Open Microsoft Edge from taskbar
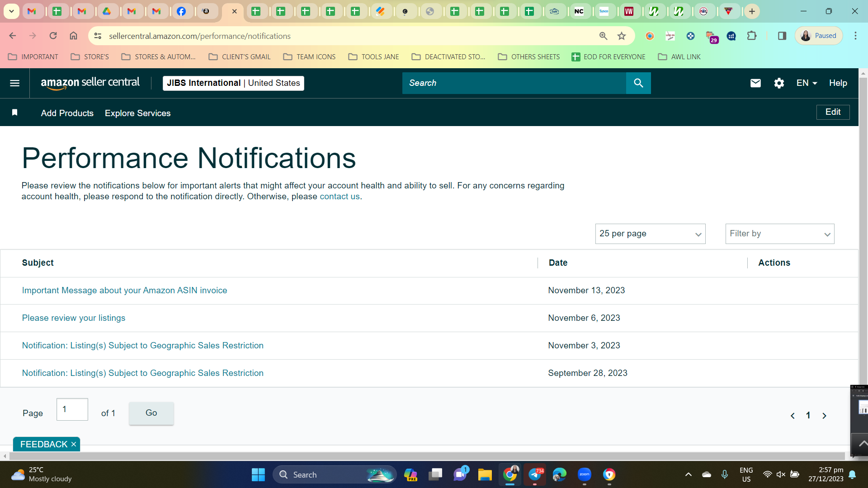This screenshot has width=868, height=488. coord(559,474)
